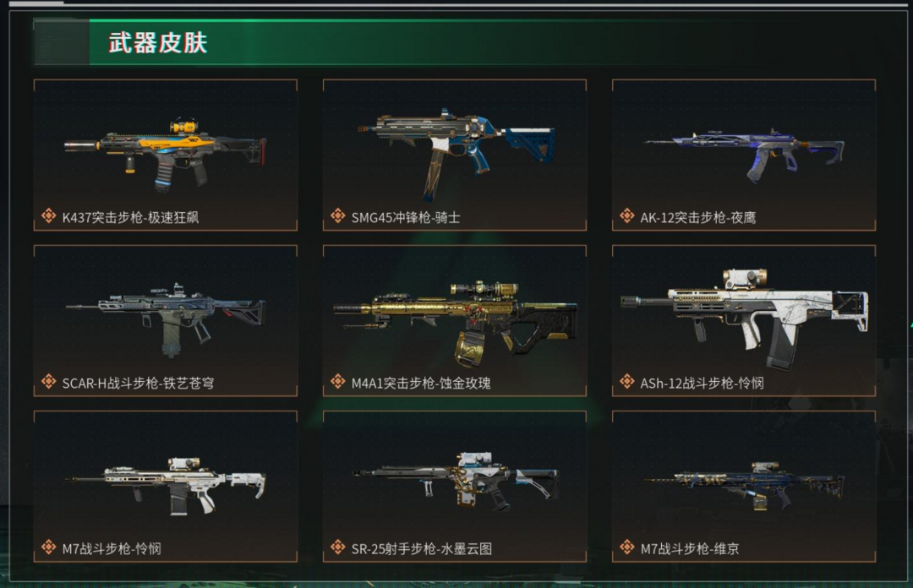Click the diamond icon beside M7战斗步枪-维京

click(627, 547)
